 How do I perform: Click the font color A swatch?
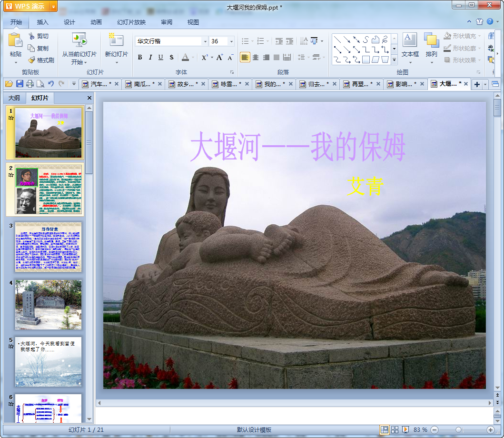point(185,57)
